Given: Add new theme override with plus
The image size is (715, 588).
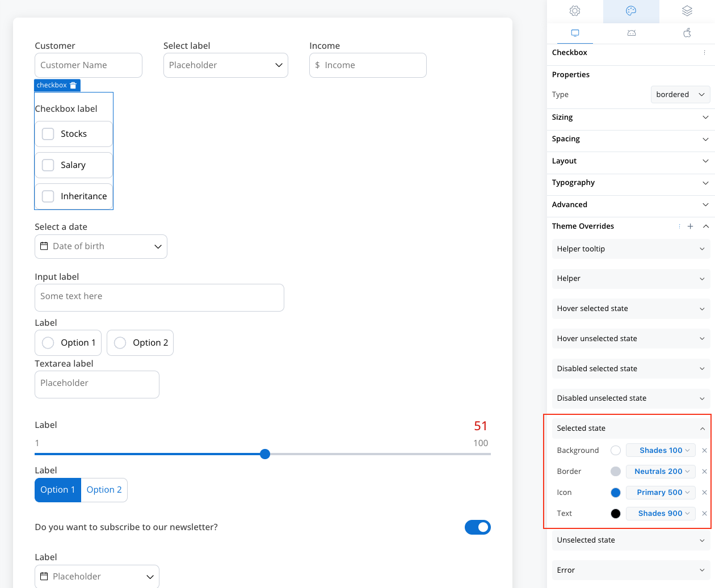Looking at the screenshot, I should click(691, 226).
